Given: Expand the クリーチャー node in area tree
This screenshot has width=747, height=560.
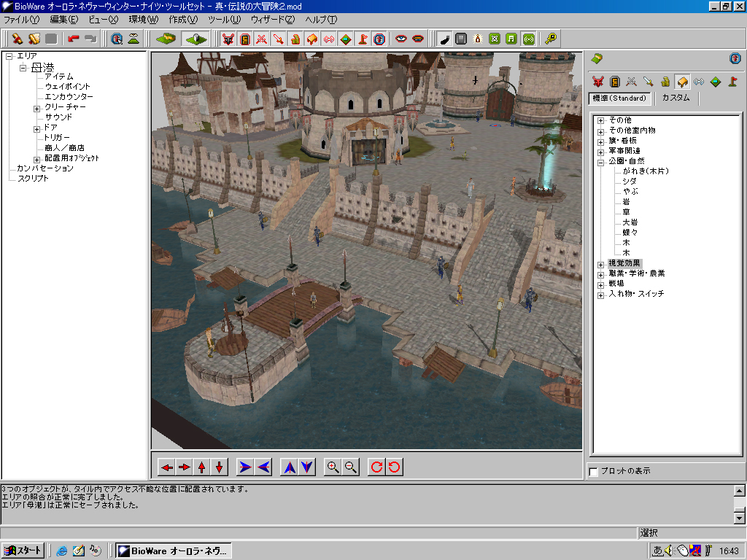Looking at the screenshot, I should pos(37,107).
